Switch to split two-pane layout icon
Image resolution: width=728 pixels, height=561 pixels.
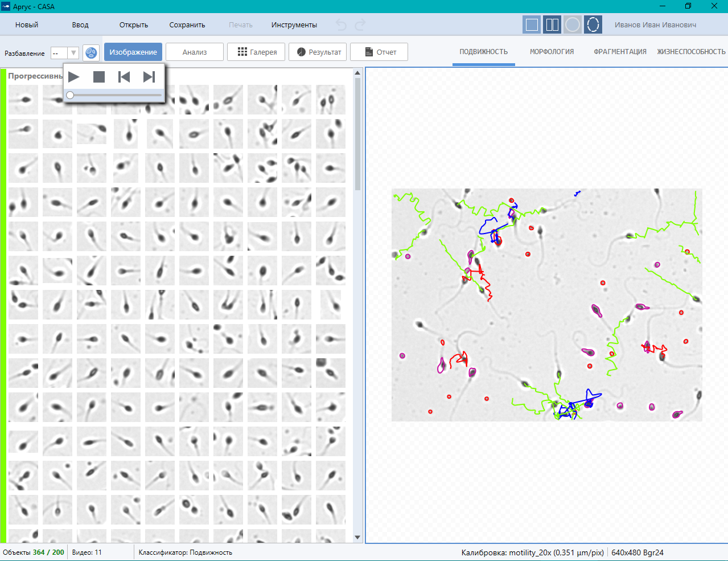[x=552, y=25]
